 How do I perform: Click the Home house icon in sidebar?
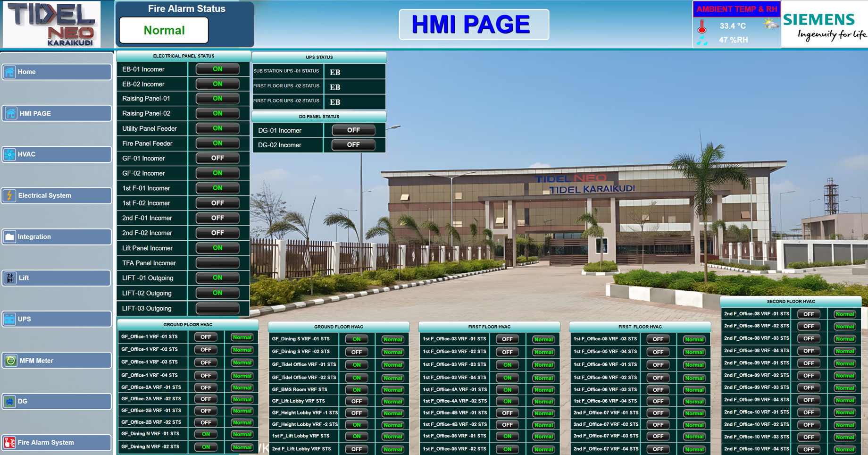9,72
